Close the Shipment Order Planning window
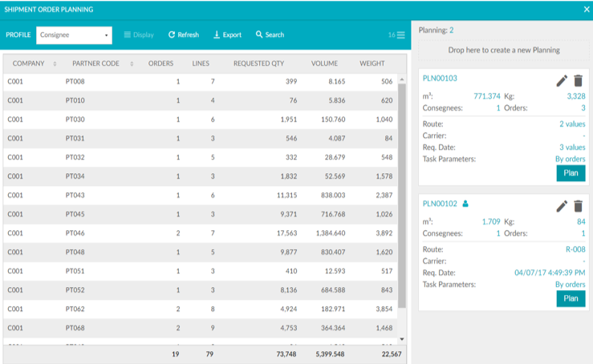 (x=587, y=10)
